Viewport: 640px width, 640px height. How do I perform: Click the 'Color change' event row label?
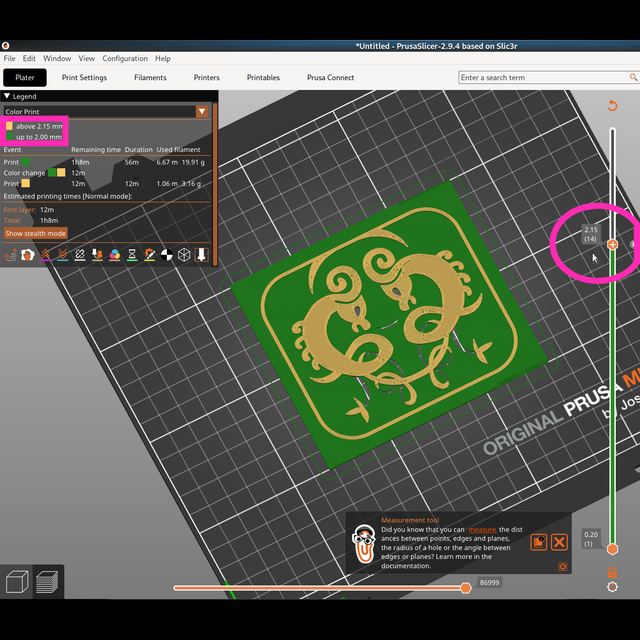(x=24, y=173)
